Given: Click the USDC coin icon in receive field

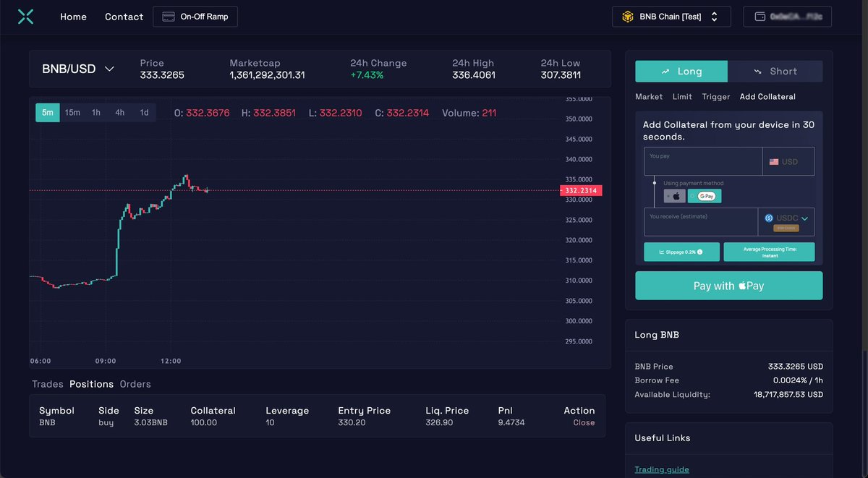Looking at the screenshot, I should coord(770,218).
